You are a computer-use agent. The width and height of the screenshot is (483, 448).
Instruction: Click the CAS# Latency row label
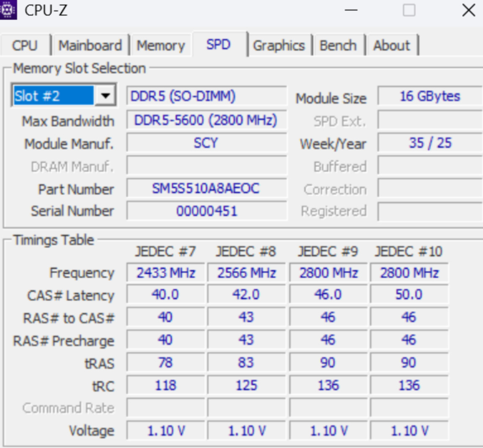[x=71, y=295]
